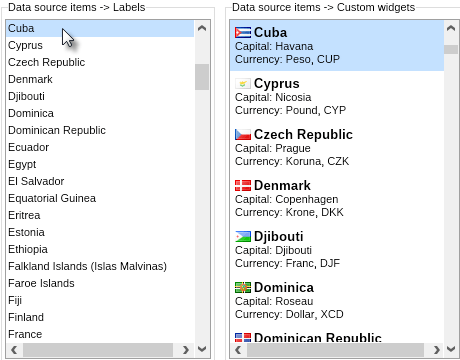
Task: Click 'Currency: Dollar, XCD' text
Action: (x=289, y=314)
